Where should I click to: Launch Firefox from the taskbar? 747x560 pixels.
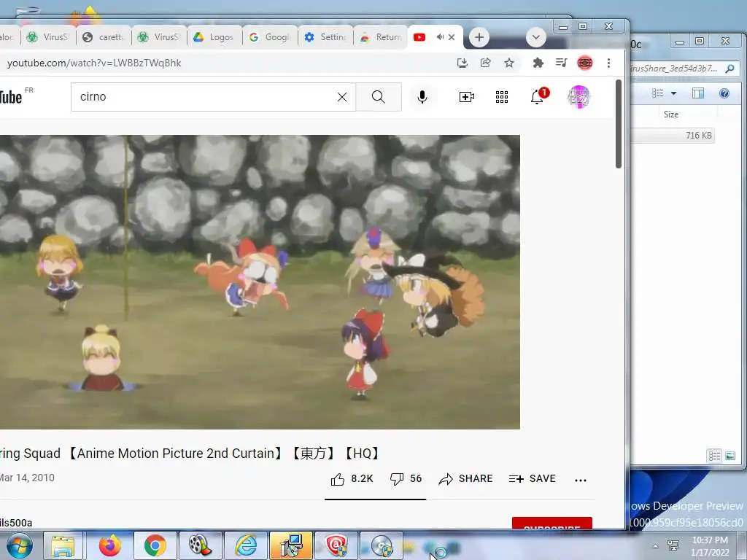tap(109, 545)
